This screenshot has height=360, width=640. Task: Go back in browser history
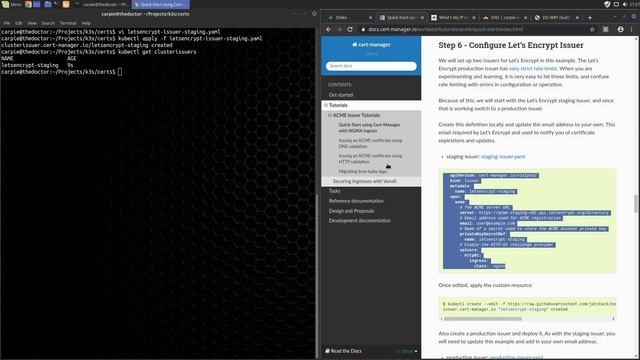329,29
